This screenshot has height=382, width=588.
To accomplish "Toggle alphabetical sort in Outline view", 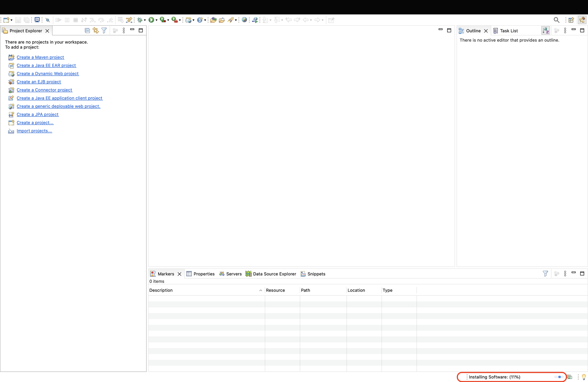I will pos(545,31).
